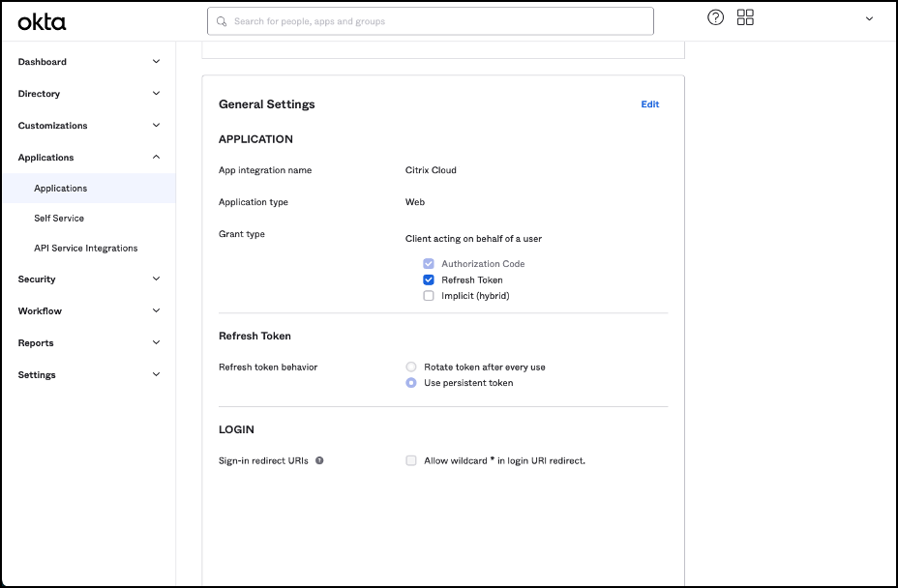
Task: Click the search magnifier icon
Action: coord(222,21)
